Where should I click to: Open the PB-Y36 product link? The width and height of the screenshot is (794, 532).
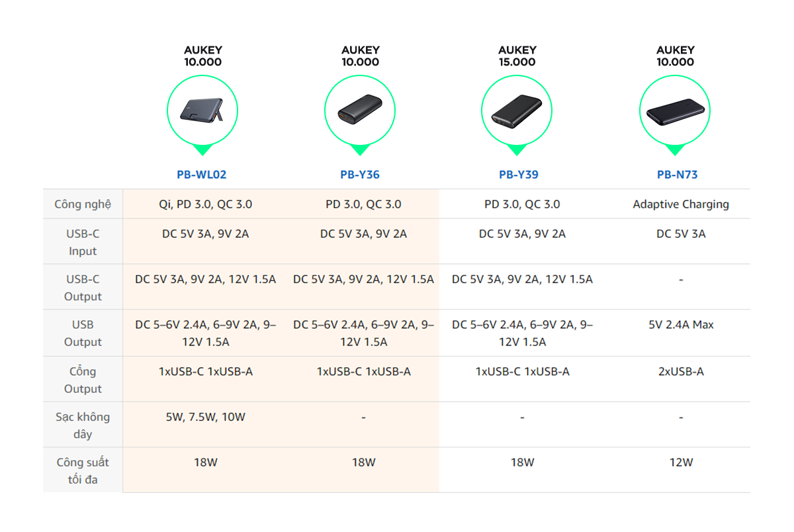pyautogui.click(x=360, y=175)
